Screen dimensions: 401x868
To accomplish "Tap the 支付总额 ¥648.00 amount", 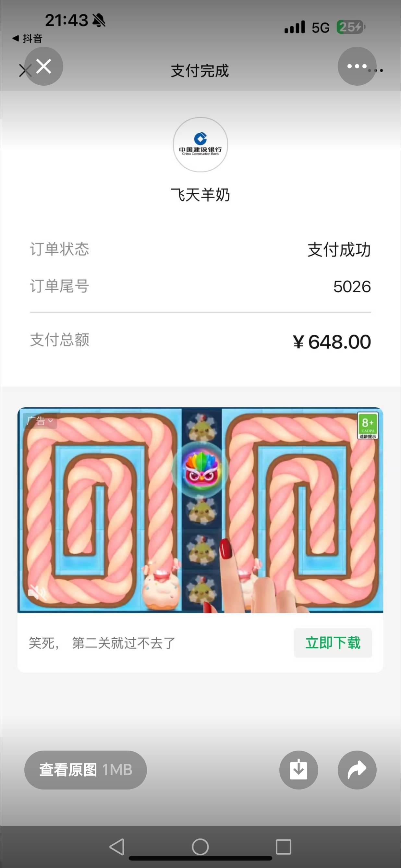I will (x=332, y=342).
